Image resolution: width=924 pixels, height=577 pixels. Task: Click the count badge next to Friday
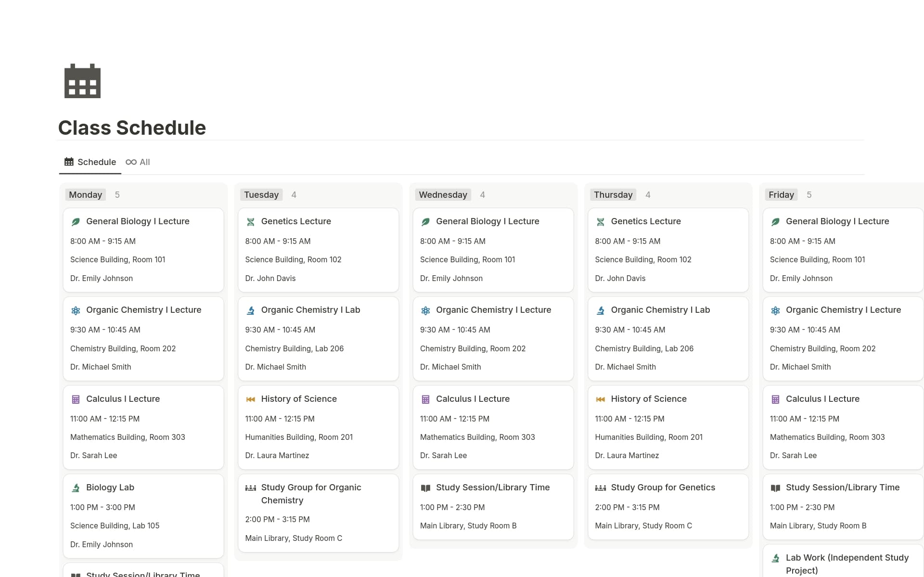[x=809, y=194]
